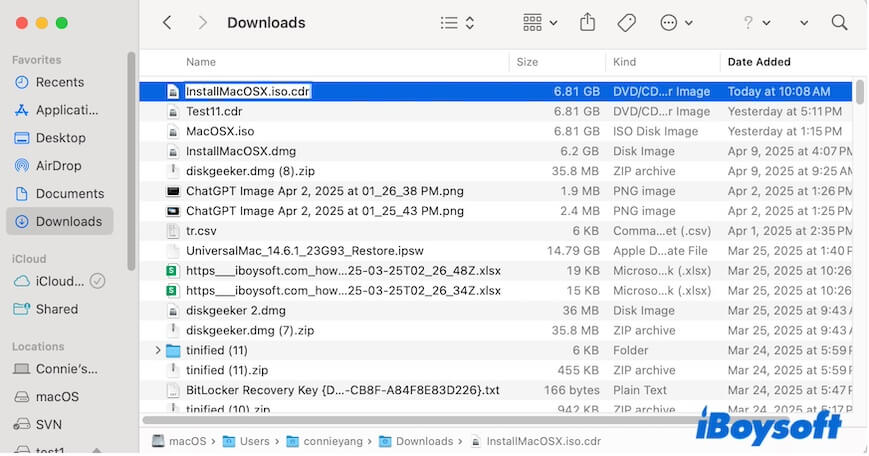Viewport: 869px width, 456px height.
Task: Click Users in the path bar
Action: tap(255, 441)
